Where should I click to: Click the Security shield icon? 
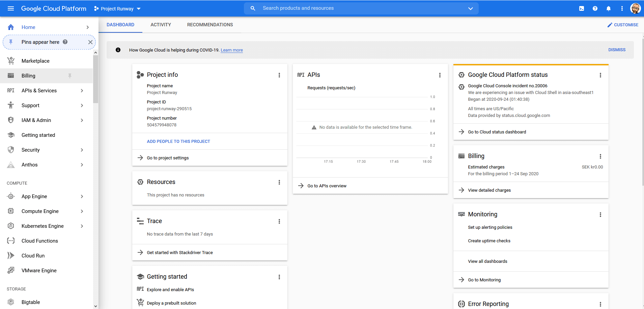11,150
